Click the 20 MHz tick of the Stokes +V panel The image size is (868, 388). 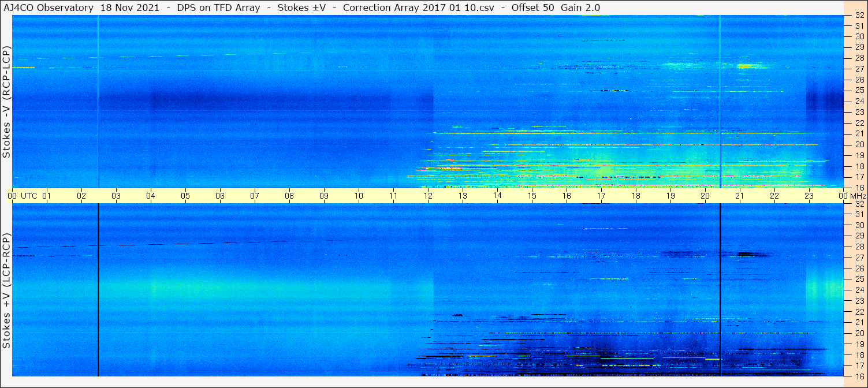[x=859, y=333]
